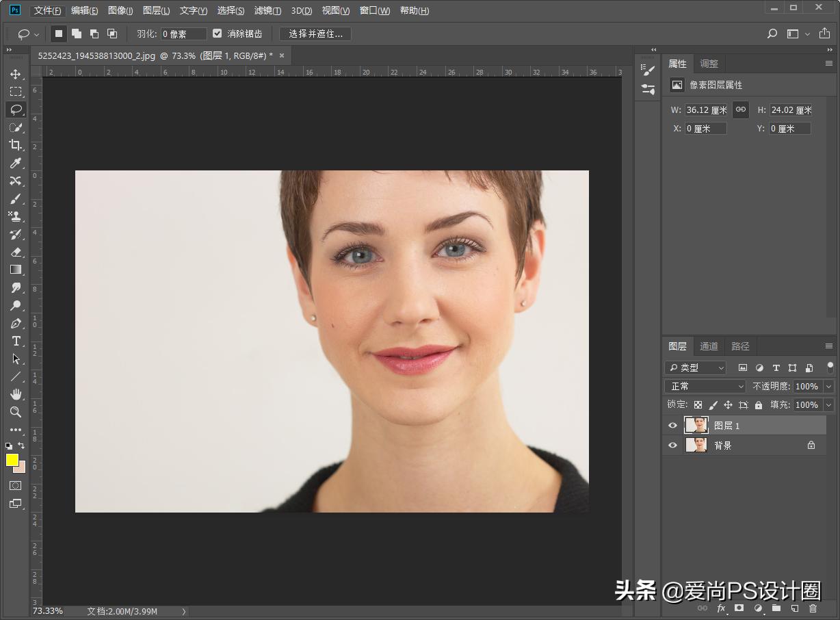
Task: Select the Horizontal Type tool
Action: (16, 341)
